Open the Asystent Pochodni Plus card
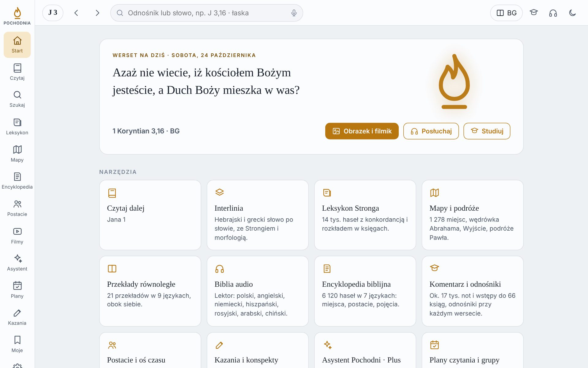 click(365, 350)
